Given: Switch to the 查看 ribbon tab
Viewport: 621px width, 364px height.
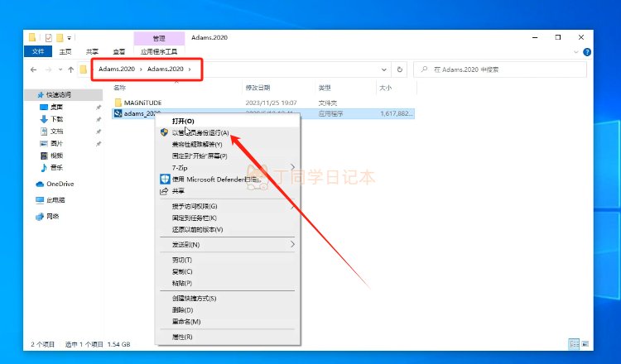Looking at the screenshot, I should (118, 51).
